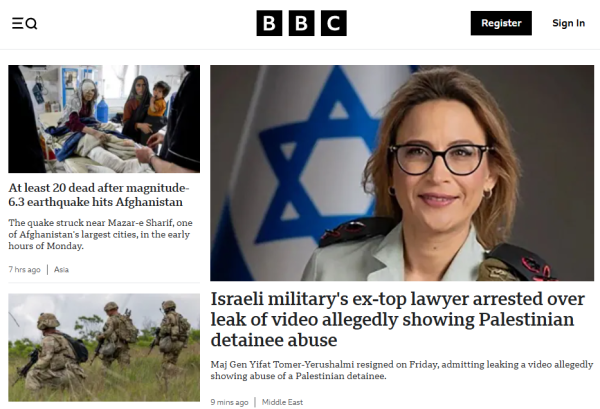Open the soldiers in field photo

tap(104, 347)
